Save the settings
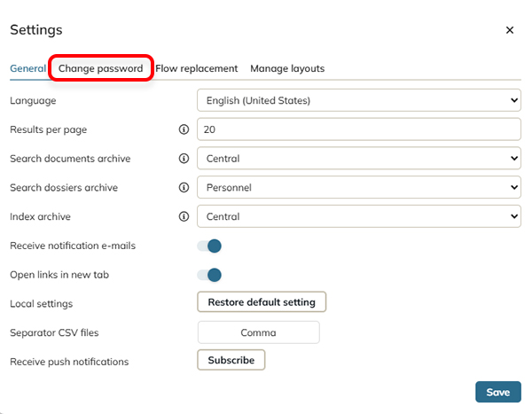Image resolution: width=532 pixels, height=414 pixels. click(498, 392)
